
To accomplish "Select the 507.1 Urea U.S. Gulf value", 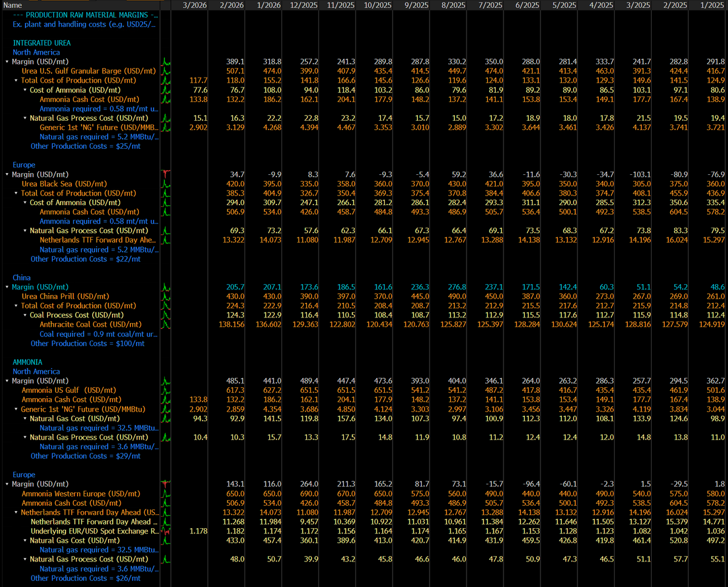I will pyautogui.click(x=235, y=71).
